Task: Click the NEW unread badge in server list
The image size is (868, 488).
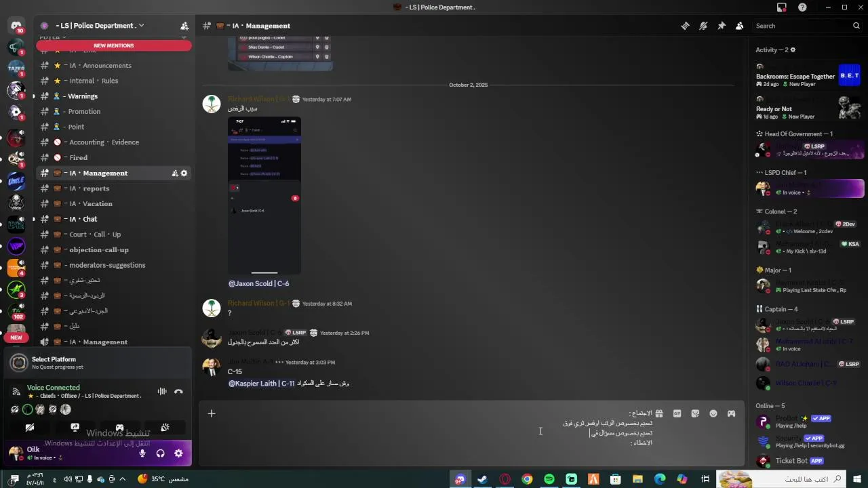Action: click(16, 337)
